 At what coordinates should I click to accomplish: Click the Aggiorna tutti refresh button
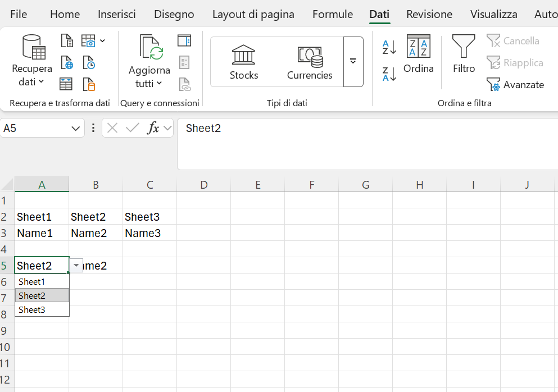149,61
